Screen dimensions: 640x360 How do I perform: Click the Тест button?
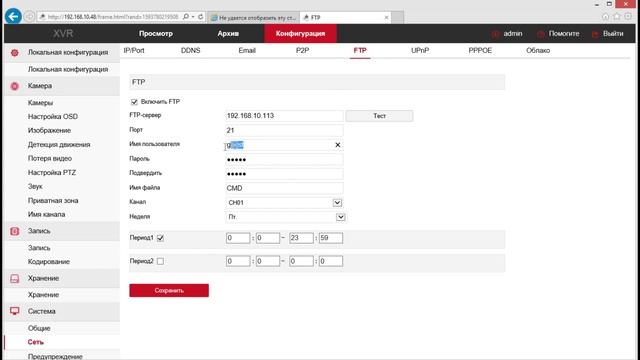[x=379, y=116]
